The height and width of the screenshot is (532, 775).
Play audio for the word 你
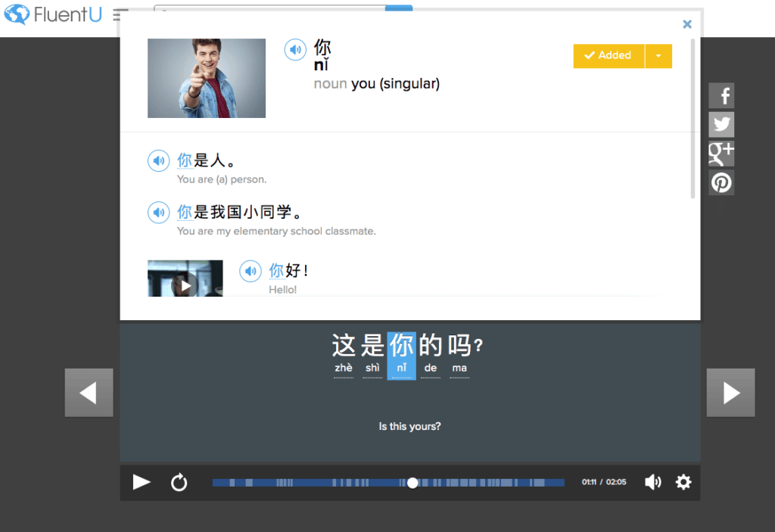(294, 50)
